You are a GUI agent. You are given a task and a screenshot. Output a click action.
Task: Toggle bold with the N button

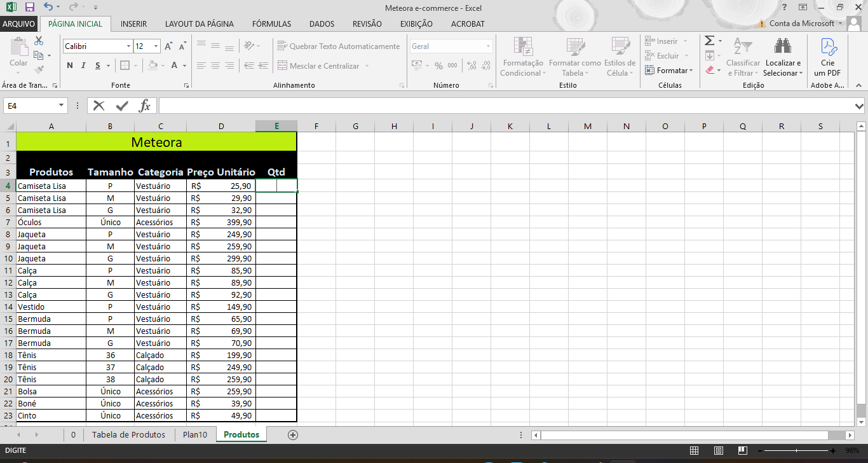(x=70, y=66)
